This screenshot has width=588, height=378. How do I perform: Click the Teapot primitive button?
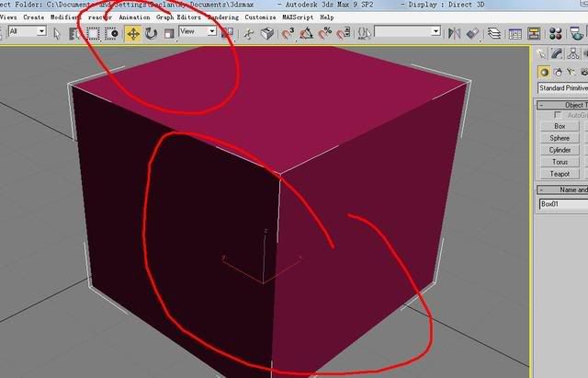point(560,173)
